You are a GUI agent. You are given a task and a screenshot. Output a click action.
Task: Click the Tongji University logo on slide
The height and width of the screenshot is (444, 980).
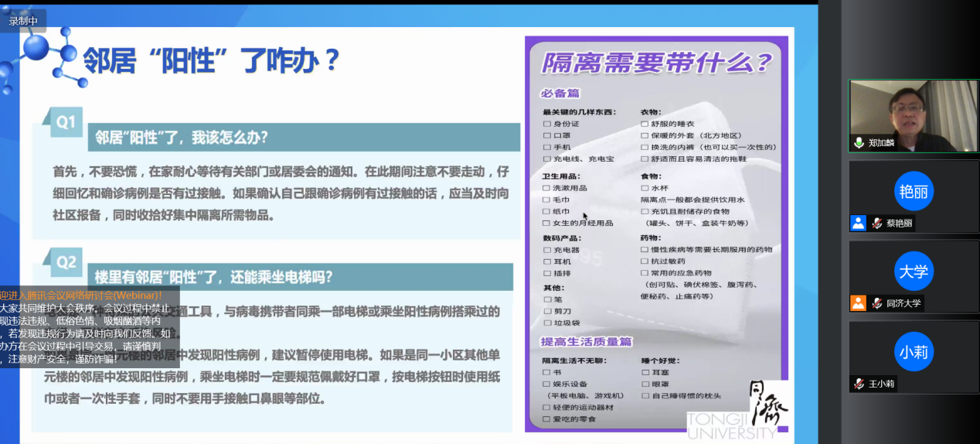pyautogui.click(x=737, y=411)
